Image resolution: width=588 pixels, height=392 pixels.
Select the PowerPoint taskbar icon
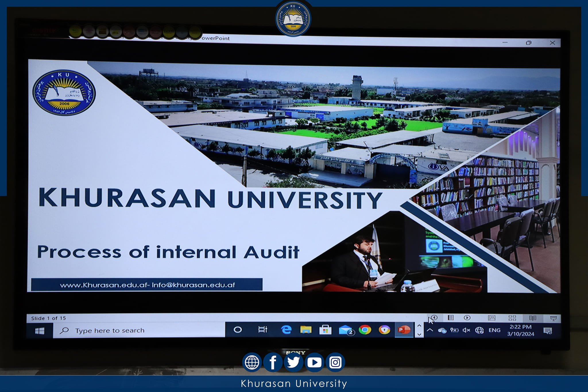point(404,330)
